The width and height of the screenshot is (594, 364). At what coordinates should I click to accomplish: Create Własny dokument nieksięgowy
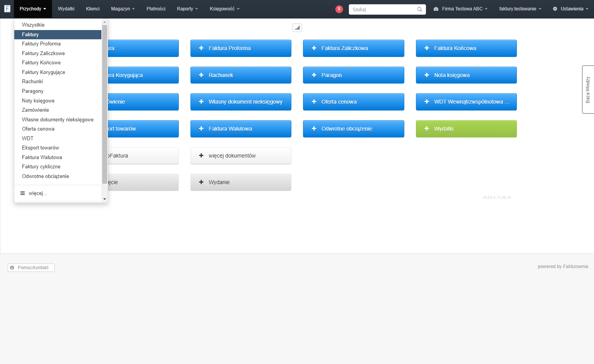point(241,102)
